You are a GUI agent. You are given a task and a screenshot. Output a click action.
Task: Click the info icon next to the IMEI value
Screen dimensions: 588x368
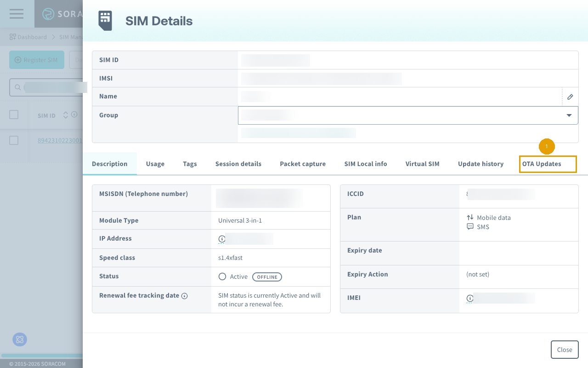pyautogui.click(x=469, y=298)
